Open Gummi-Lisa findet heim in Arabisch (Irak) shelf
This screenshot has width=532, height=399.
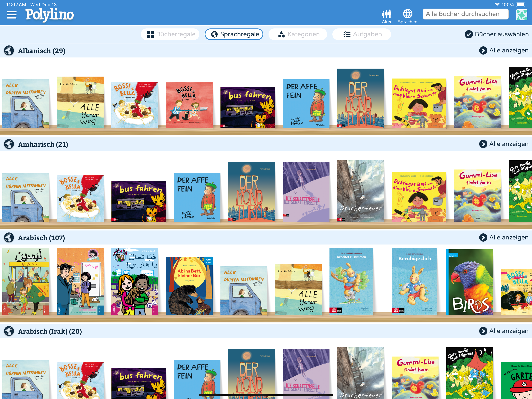415,378
